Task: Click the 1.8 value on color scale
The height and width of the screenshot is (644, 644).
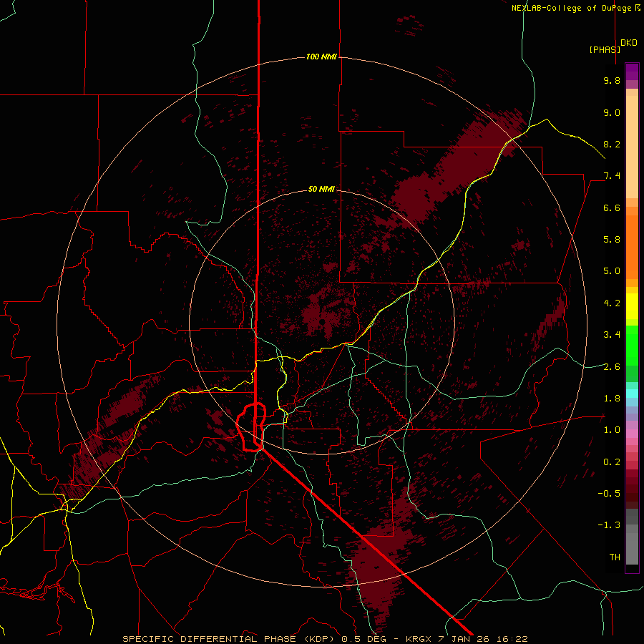Action: [x=612, y=399]
